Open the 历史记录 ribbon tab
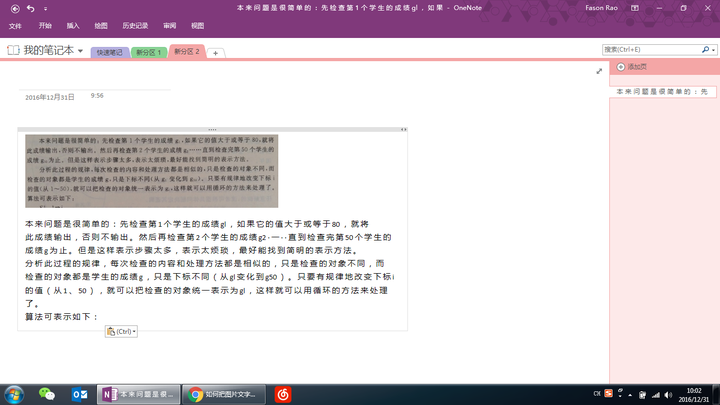Viewport: 720px width, 405px height. [135, 26]
